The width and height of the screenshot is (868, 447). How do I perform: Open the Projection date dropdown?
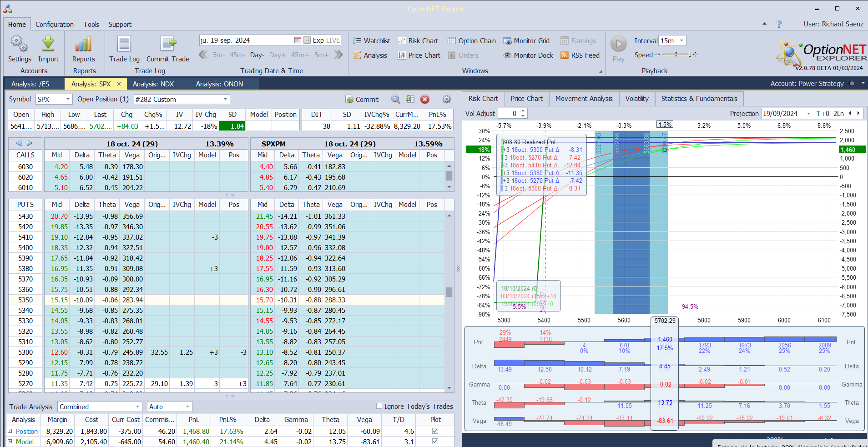(808, 113)
